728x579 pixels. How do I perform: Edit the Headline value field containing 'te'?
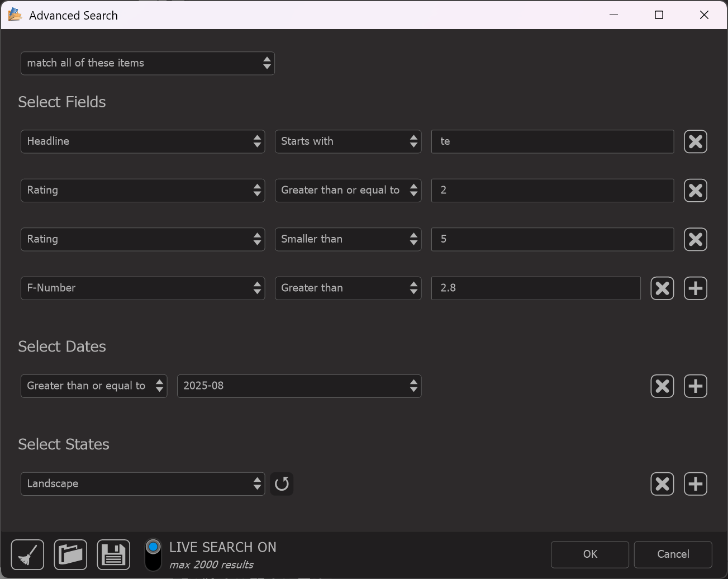(x=553, y=141)
